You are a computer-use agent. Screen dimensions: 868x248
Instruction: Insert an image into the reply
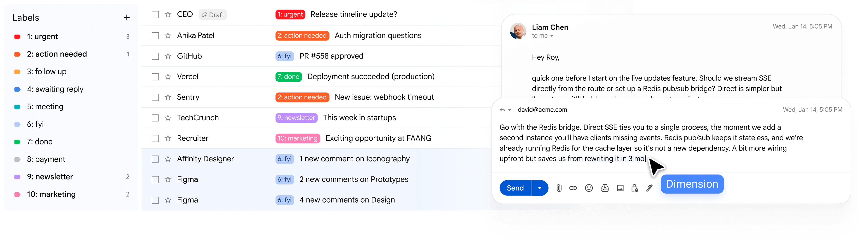(620, 188)
